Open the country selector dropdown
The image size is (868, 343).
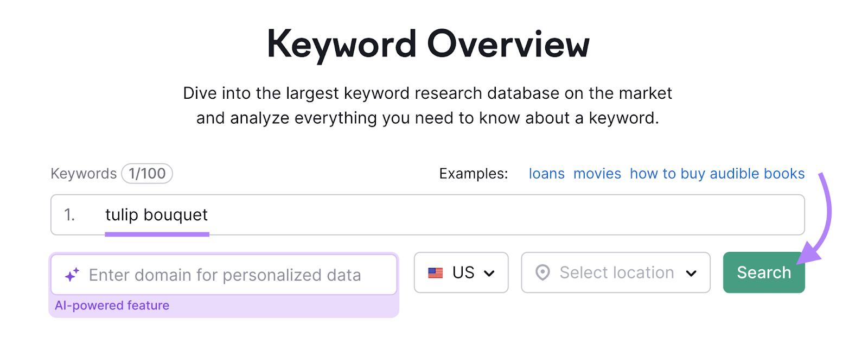(461, 272)
